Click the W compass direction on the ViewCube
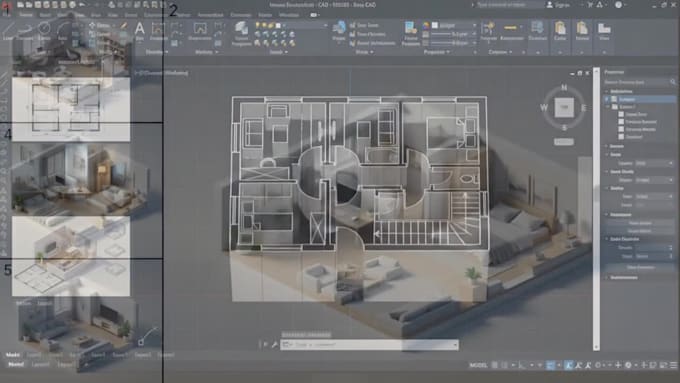Screen dimensions: 680x383 pos(544,108)
